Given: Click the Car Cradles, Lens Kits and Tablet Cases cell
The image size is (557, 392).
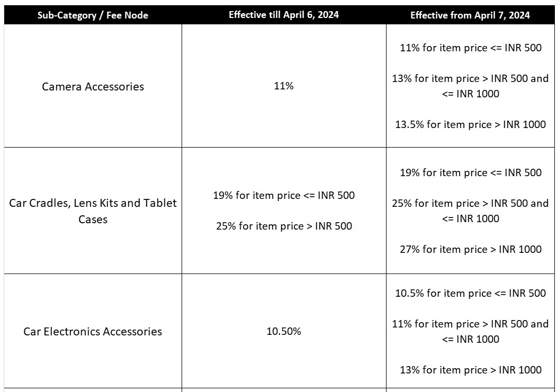Looking at the screenshot, I should 93,211.
